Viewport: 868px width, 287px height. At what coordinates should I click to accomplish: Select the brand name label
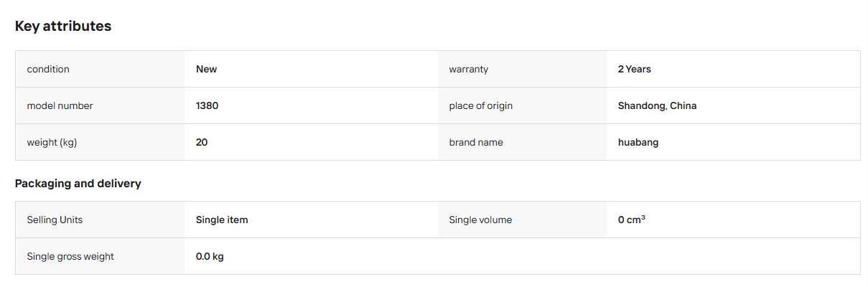pyautogui.click(x=476, y=142)
